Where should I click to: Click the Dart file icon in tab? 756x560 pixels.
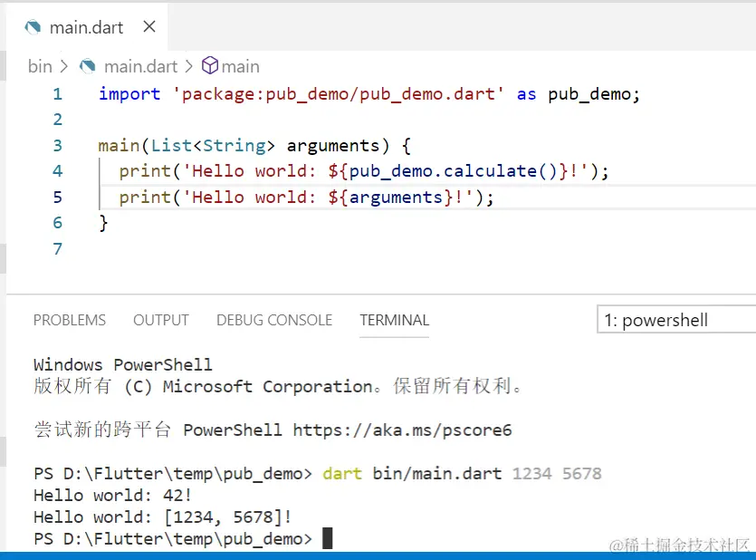[33, 27]
